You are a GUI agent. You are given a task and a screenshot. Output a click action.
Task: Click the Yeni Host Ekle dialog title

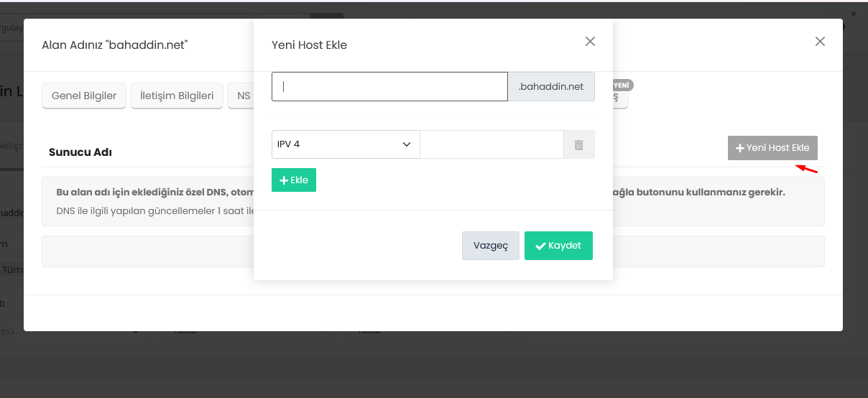[x=309, y=45]
